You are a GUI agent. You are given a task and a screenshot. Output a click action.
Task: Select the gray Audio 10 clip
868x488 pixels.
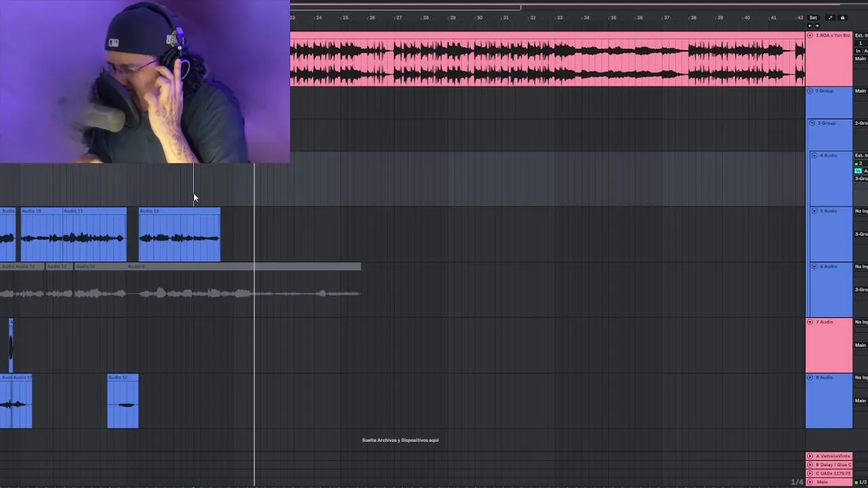(x=100, y=267)
